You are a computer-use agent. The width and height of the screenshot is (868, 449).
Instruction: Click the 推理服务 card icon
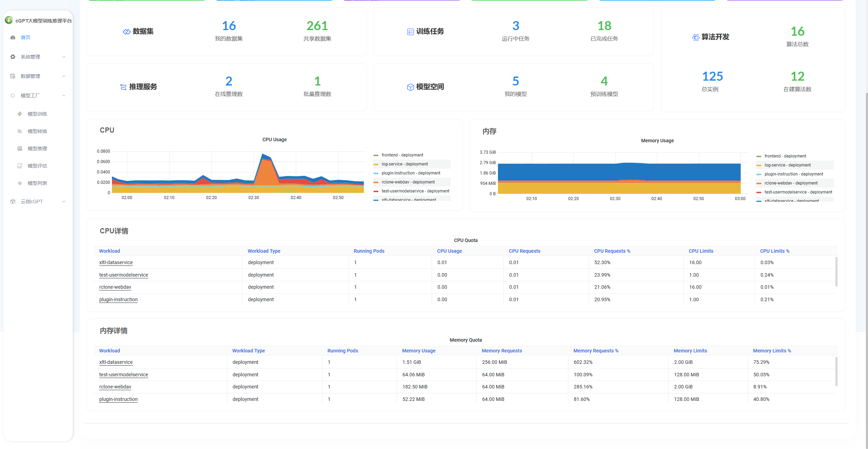coord(123,87)
